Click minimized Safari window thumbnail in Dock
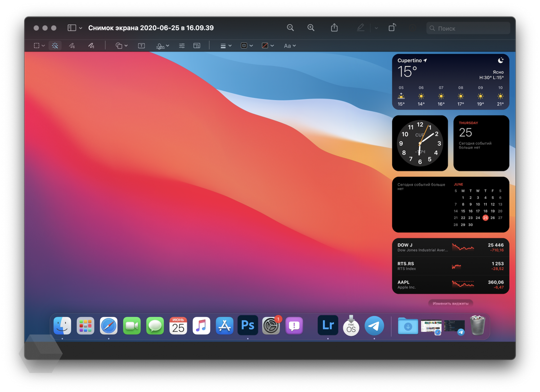 431,327
